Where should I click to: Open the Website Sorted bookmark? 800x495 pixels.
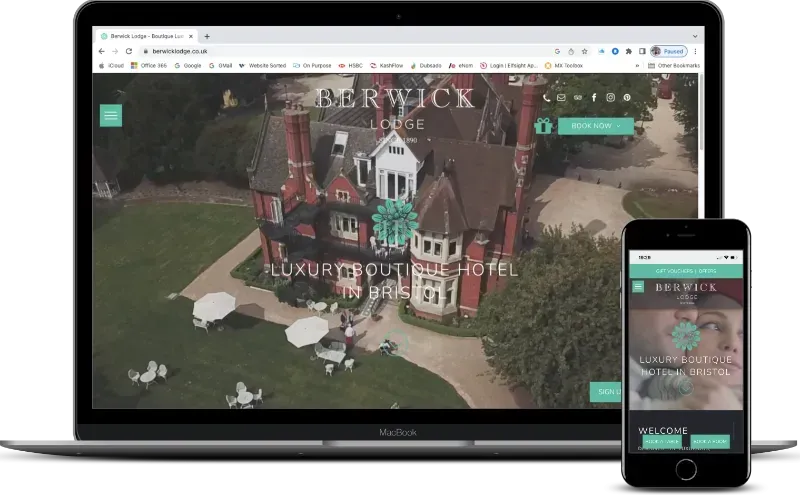[x=262, y=66]
